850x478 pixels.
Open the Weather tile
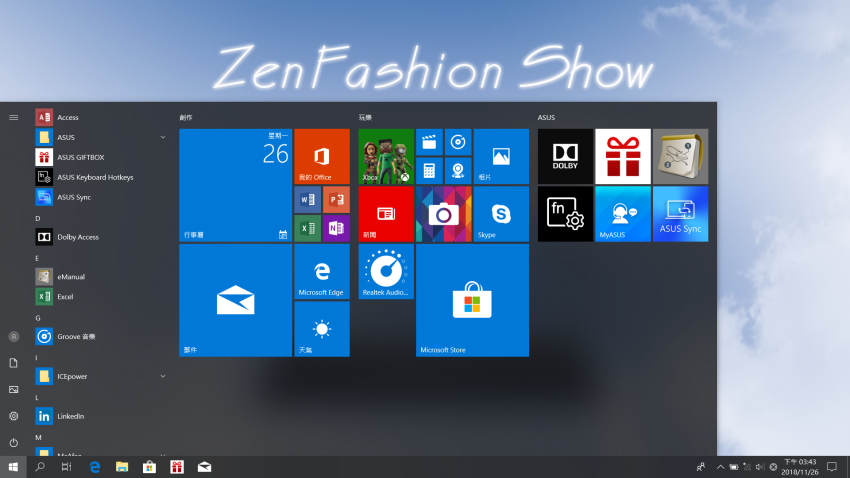point(322,329)
